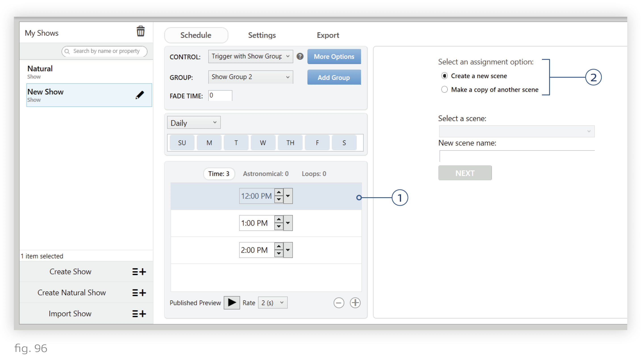This screenshot has width=644, height=360.
Task: Click the New scene name field
Action: (x=517, y=156)
